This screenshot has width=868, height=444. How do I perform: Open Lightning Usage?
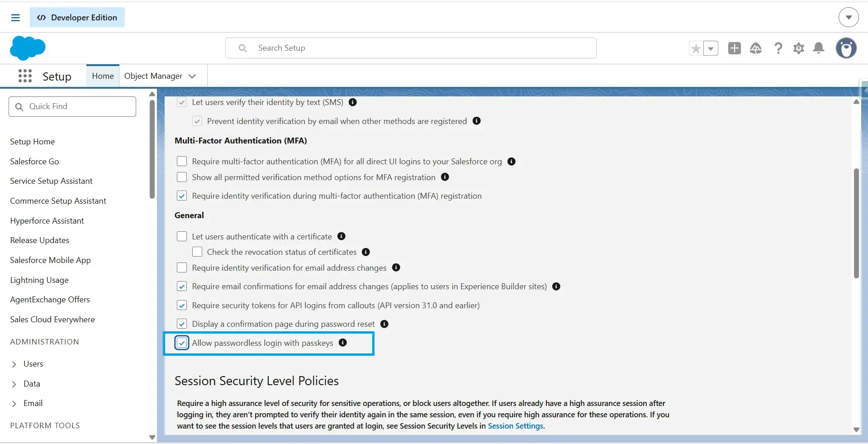point(39,280)
